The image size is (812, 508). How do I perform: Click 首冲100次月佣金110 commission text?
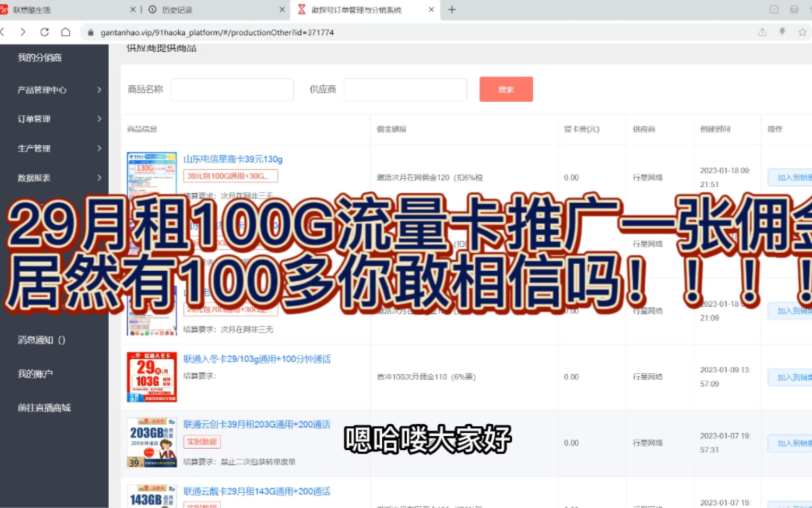click(426, 377)
